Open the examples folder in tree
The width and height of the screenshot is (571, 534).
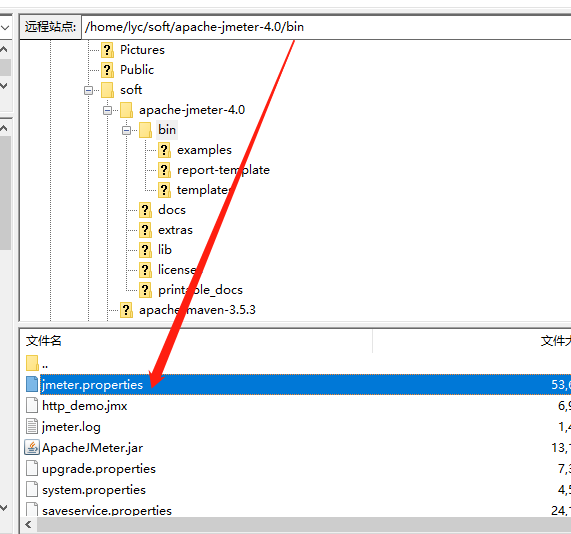coord(204,150)
